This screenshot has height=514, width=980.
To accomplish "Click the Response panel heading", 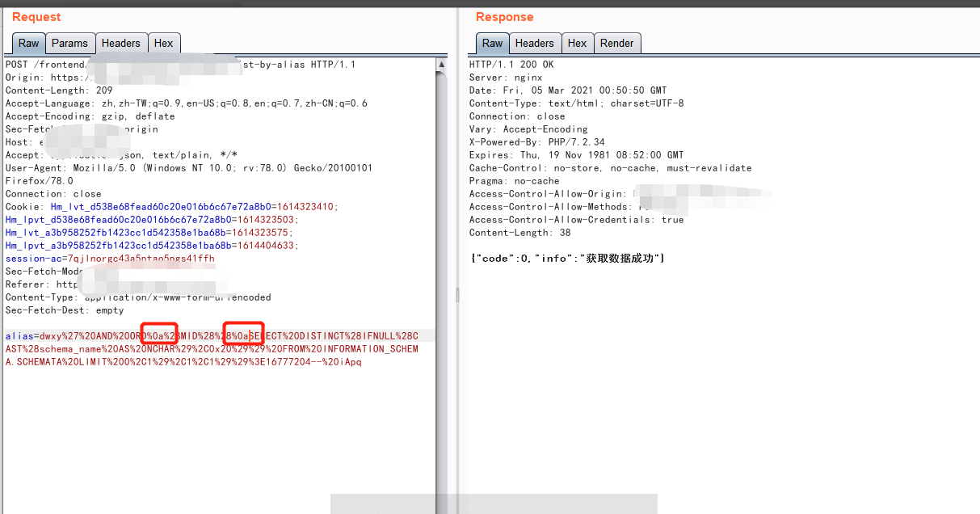I will tap(504, 17).
